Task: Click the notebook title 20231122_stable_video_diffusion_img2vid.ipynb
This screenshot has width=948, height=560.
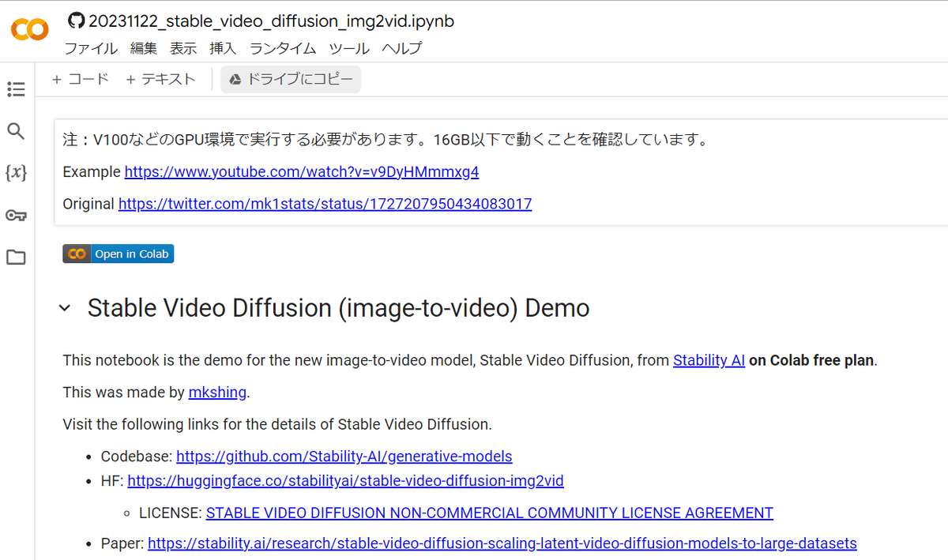Action: click(272, 21)
